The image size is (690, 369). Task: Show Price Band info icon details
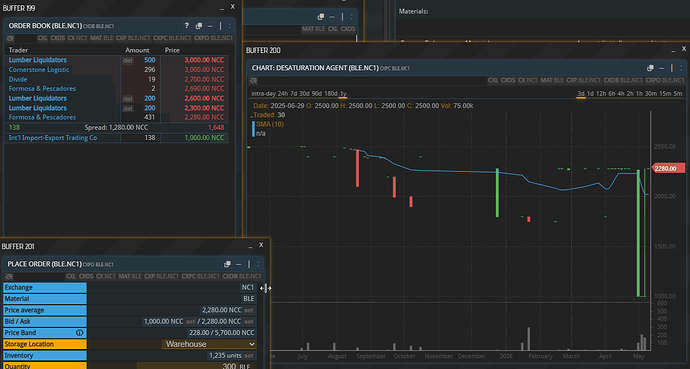80,332
